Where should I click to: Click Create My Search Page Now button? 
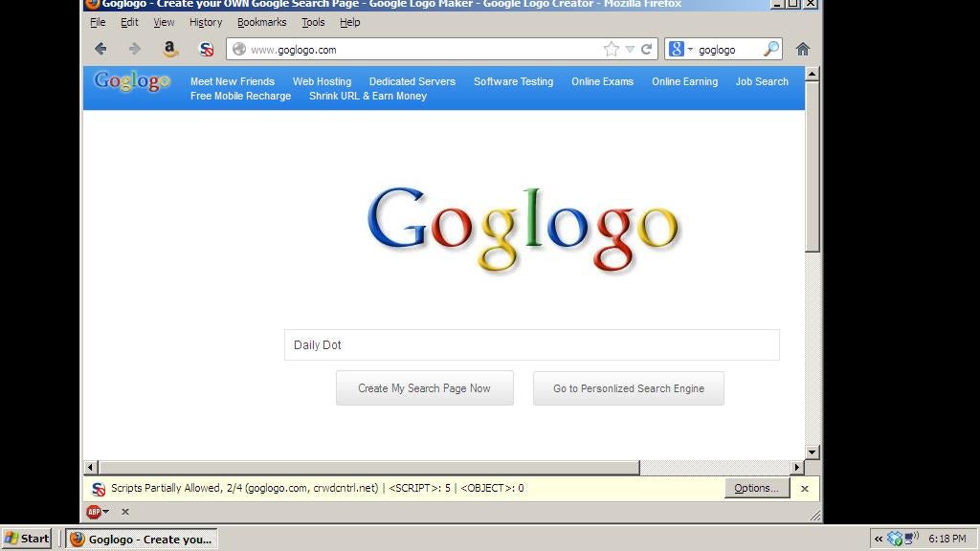[424, 388]
